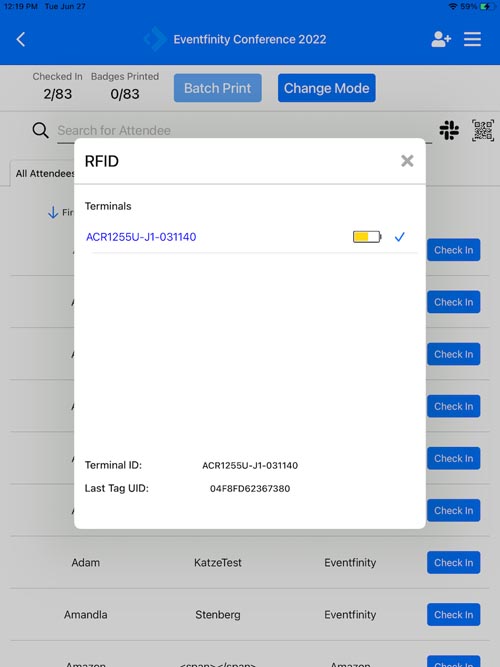Screen dimensions: 500x667
Task: Click the Batch Print button
Action: click(x=217, y=88)
